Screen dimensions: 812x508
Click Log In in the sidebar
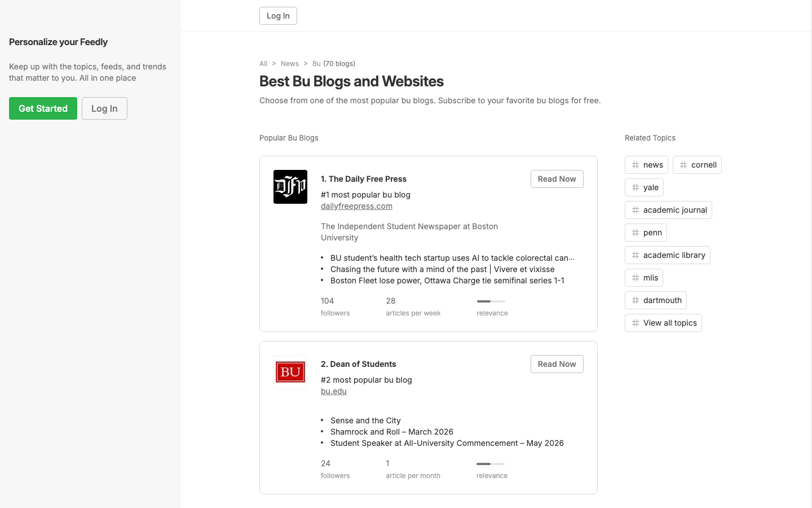pos(104,108)
